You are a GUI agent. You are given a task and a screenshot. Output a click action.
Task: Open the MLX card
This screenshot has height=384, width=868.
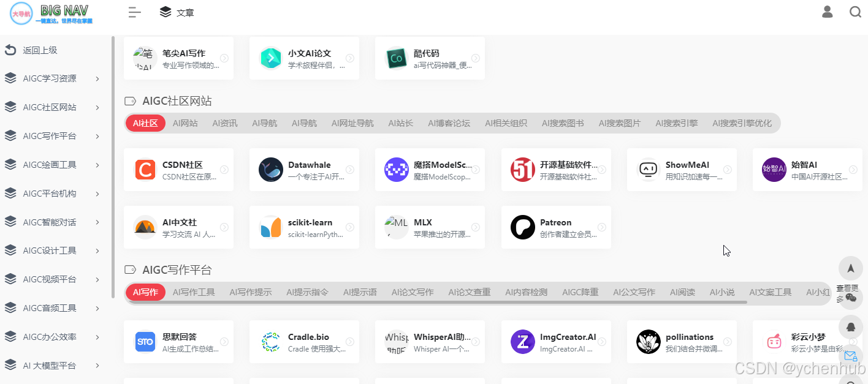click(430, 227)
